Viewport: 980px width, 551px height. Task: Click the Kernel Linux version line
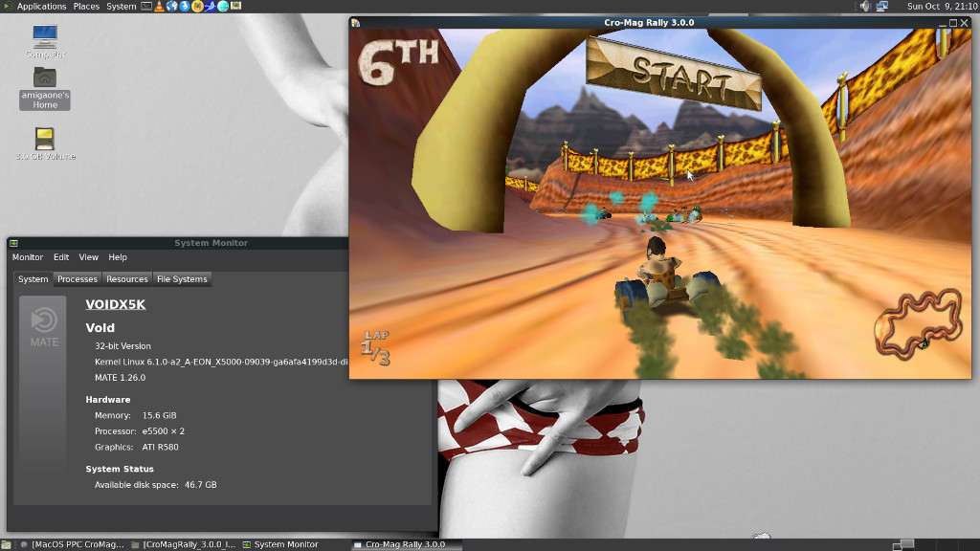tap(221, 362)
